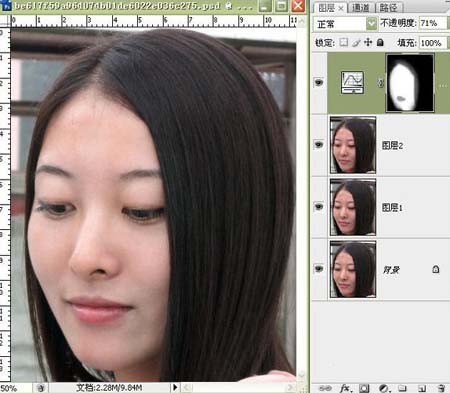450x393 pixels.
Task: Select the curves layer mask thumbnail
Action: click(410, 83)
